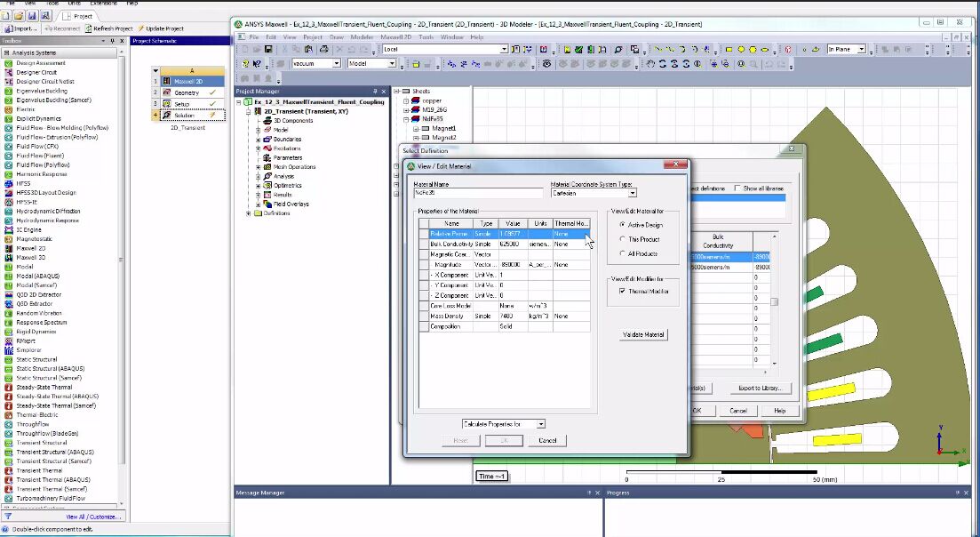Click the Field Overlays icon in Project Manager
980x537 pixels.
tap(267, 204)
